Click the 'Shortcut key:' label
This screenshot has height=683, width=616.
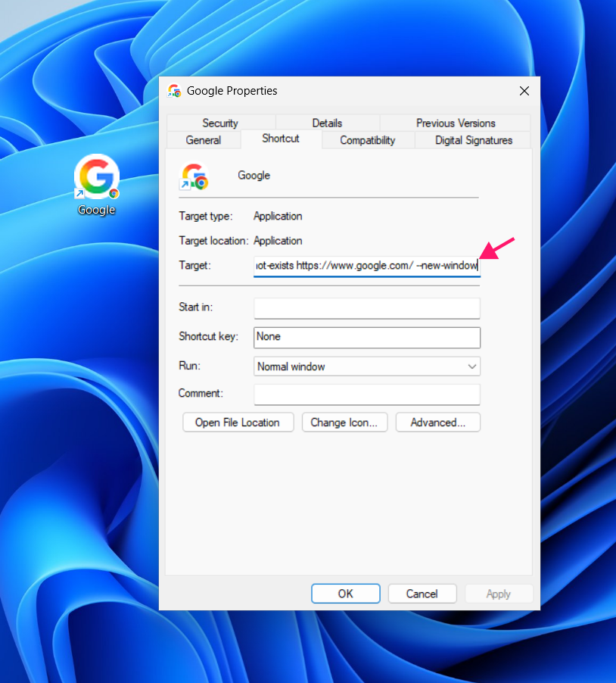[209, 336]
